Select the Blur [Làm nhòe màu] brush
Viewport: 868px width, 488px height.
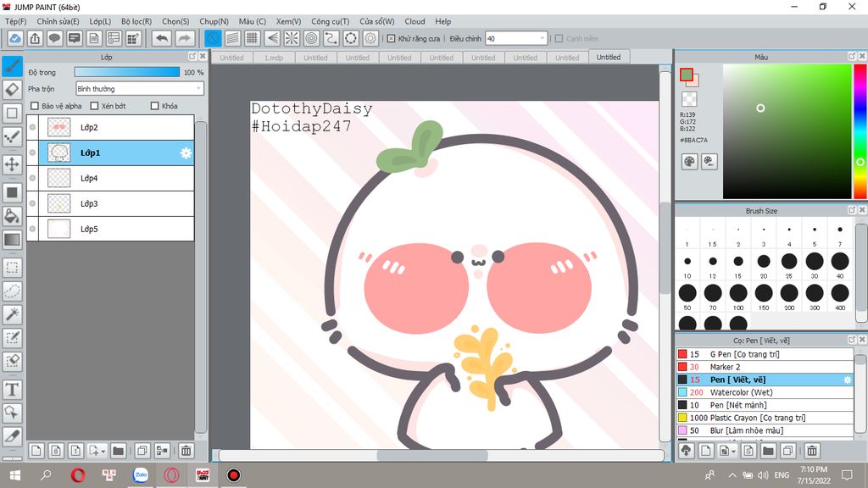(765, 430)
